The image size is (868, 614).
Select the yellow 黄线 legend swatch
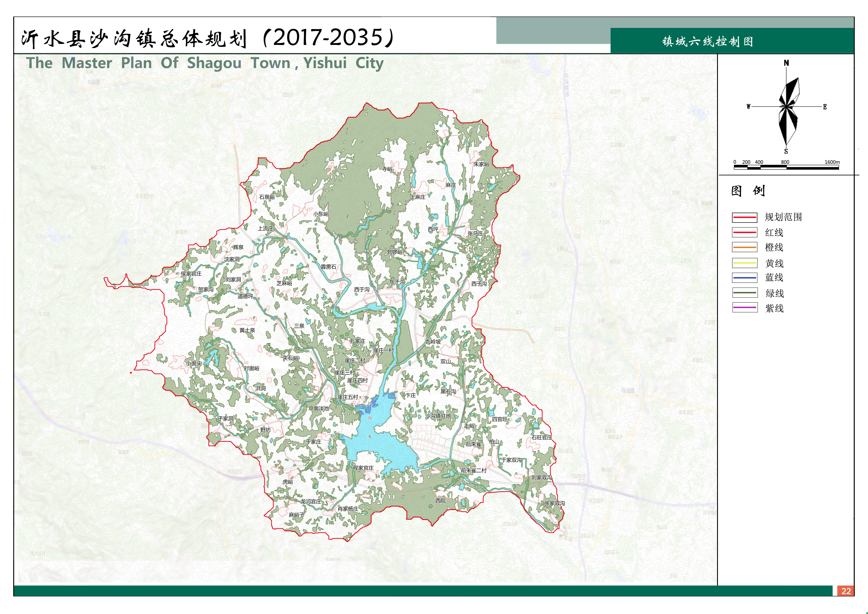coord(744,263)
